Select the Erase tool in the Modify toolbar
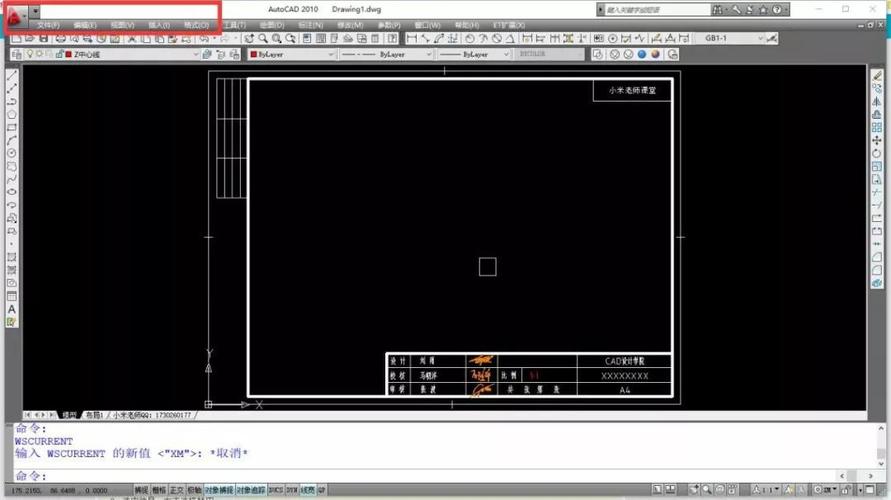This screenshot has height=500, width=891. coord(877,76)
